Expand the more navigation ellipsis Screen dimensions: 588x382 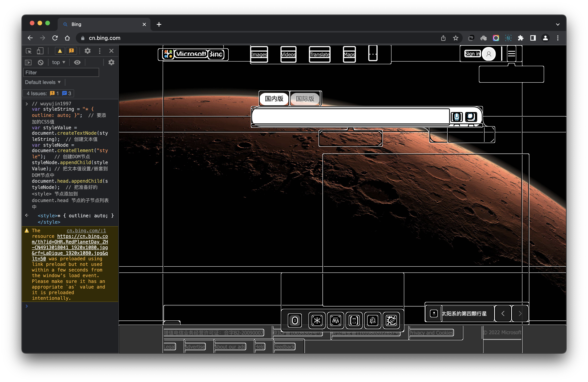tap(373, 53)
